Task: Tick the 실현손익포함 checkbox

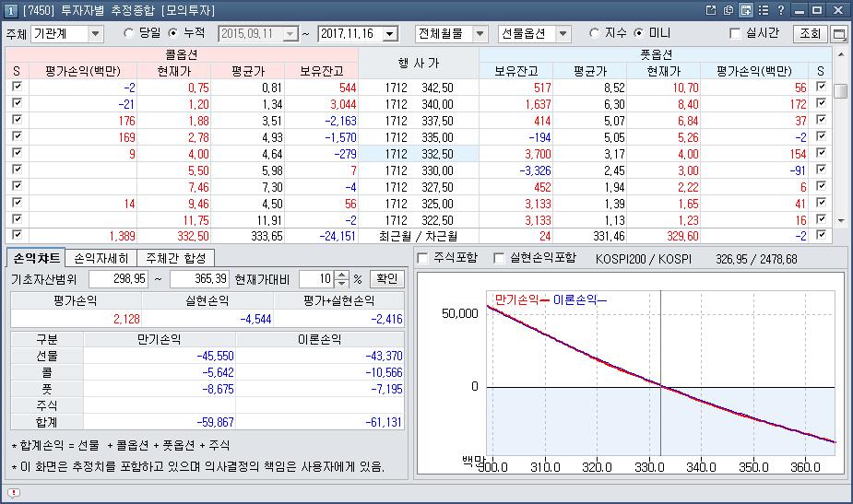Action: pyautogui.click(x=499, y=258)
